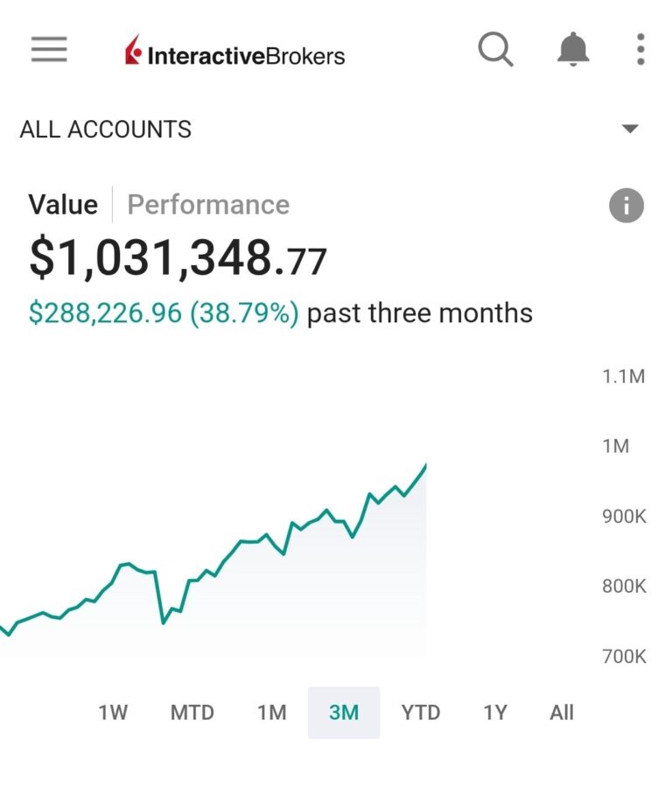Show All time chart range

(x=562, y=713)
